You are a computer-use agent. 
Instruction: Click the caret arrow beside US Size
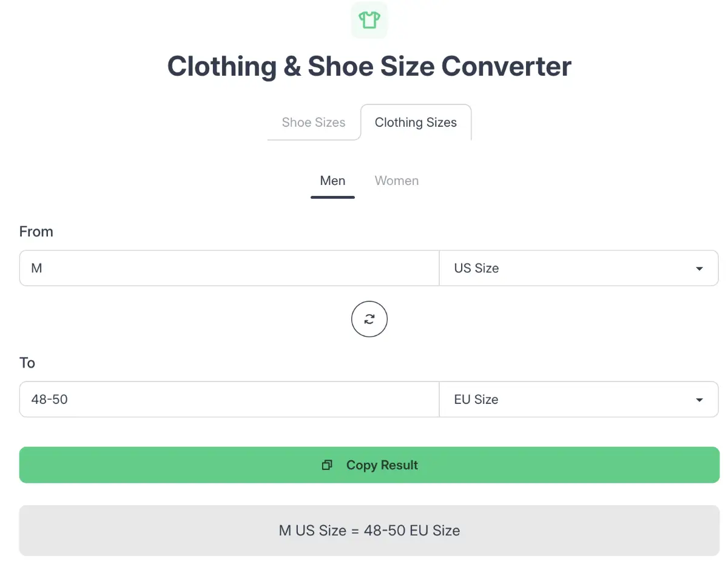tap(699, 269)
